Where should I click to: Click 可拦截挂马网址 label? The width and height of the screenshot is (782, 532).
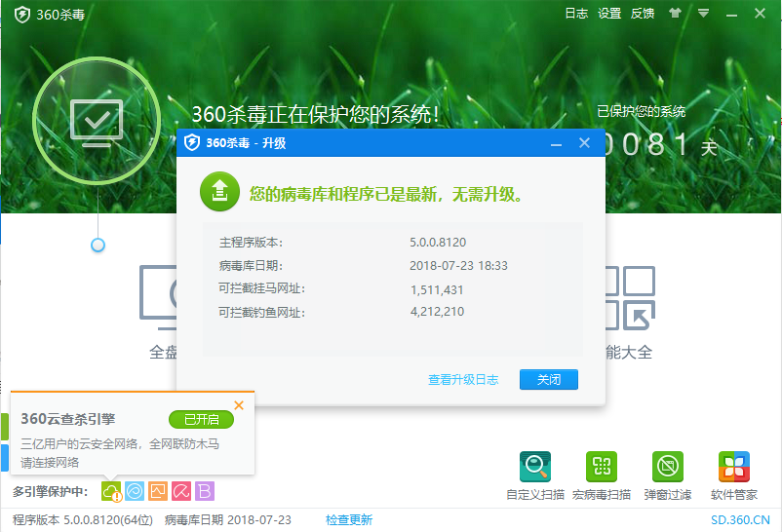click(262, 288)
